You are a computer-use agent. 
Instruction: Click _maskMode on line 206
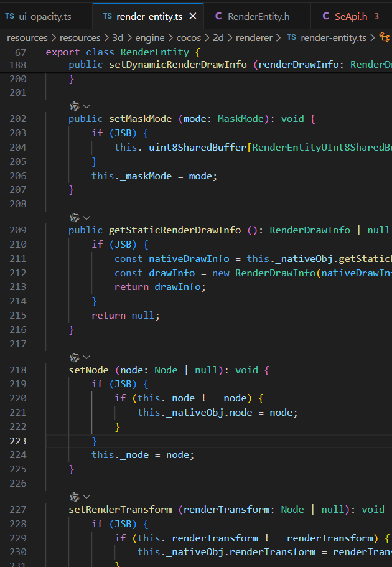(146, 176)
